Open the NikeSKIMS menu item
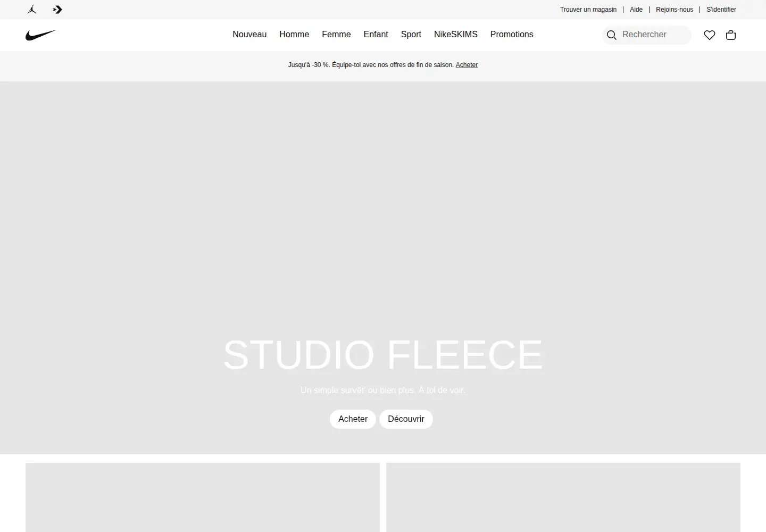Viewport: 766px width, 532px height. (456, 35)
